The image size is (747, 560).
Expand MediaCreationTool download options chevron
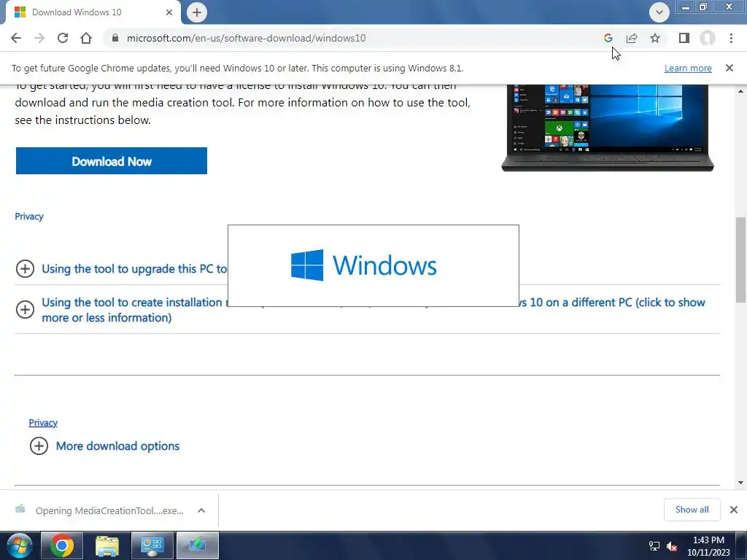point(201,510)
